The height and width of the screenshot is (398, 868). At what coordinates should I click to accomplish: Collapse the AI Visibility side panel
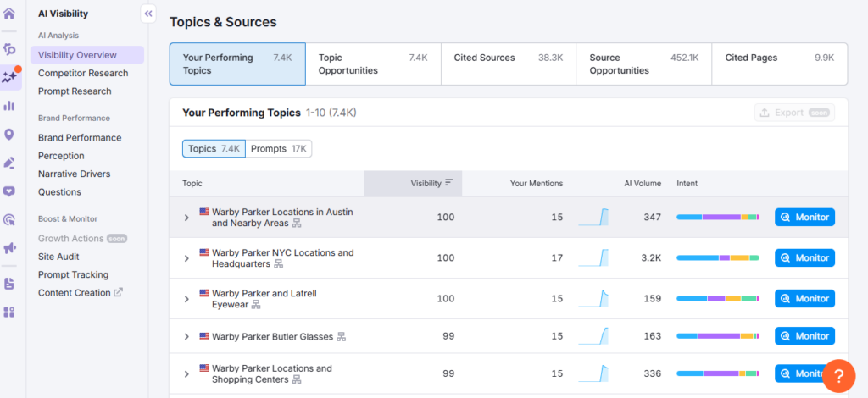tap(148, 14)
